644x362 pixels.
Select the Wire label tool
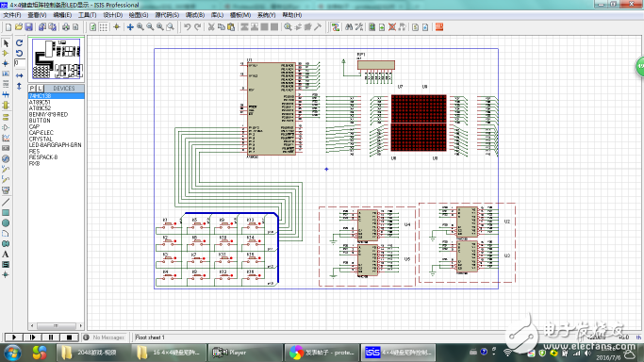click(6, 74)
